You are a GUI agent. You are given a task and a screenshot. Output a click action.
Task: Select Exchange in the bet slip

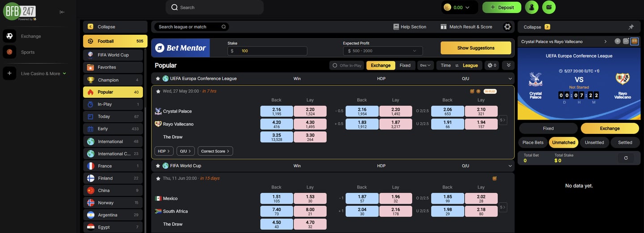pyautogui.click(x=610, y=128)
